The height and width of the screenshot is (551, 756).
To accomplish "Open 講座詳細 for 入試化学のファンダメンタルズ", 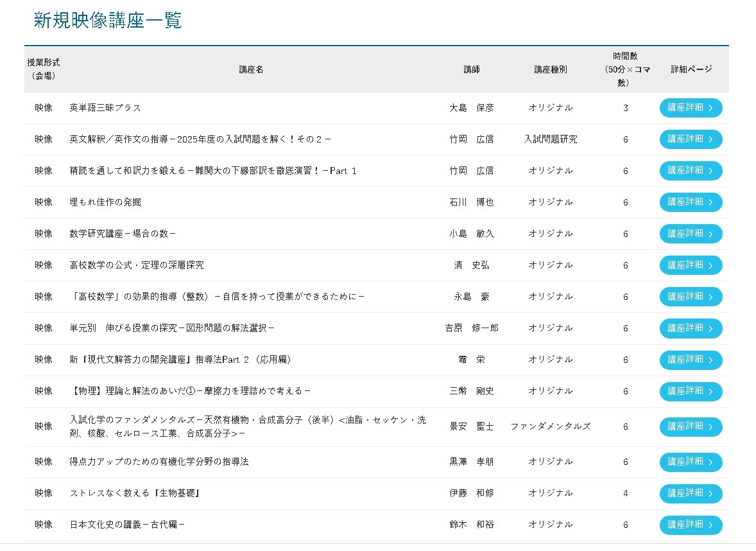I will 691,426.
